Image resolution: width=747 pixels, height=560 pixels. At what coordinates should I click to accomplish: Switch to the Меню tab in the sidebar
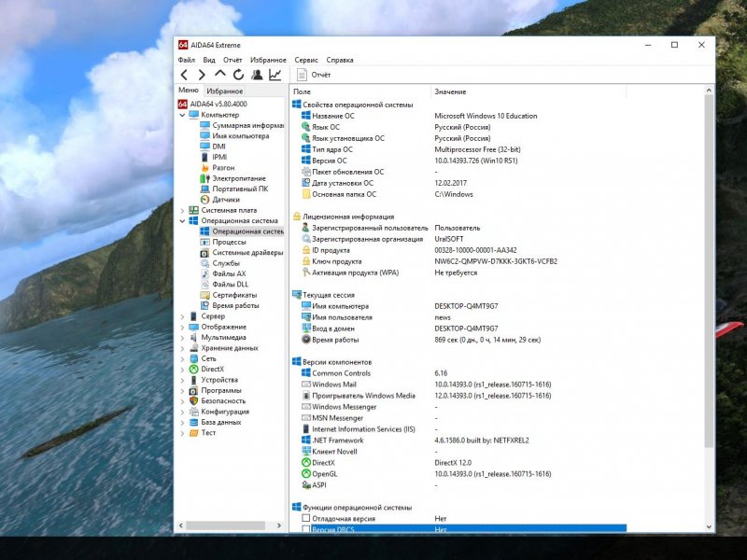click(x=189, y=90)
